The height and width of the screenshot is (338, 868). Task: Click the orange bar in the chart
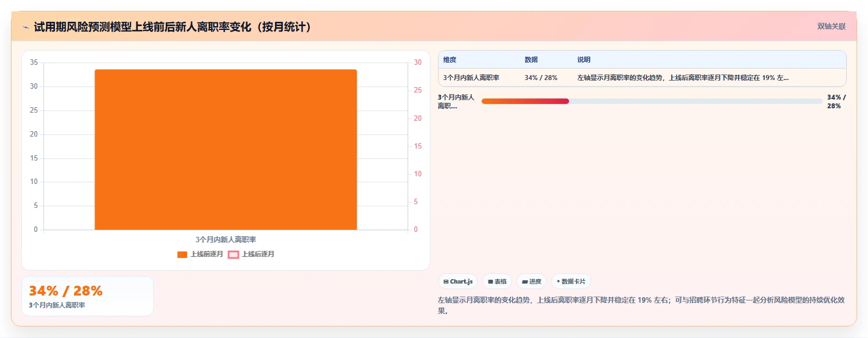point(226,150)
